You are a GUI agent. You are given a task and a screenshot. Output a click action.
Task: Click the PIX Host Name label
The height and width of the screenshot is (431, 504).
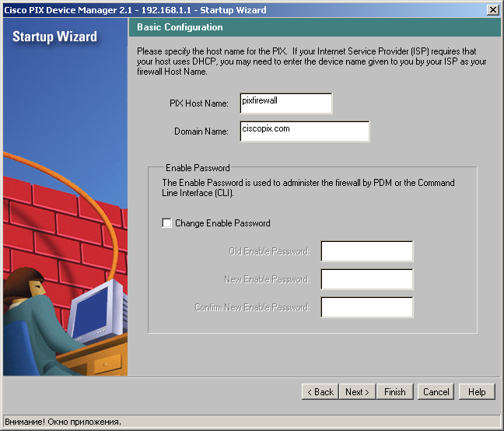click(199, 103)
